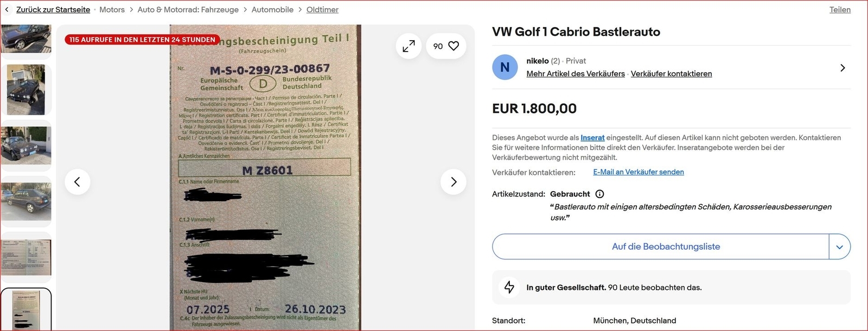The width and height of the screenshot is (868, 331).
Task: Click Teilen to share the listing
Action: [840, 10]
